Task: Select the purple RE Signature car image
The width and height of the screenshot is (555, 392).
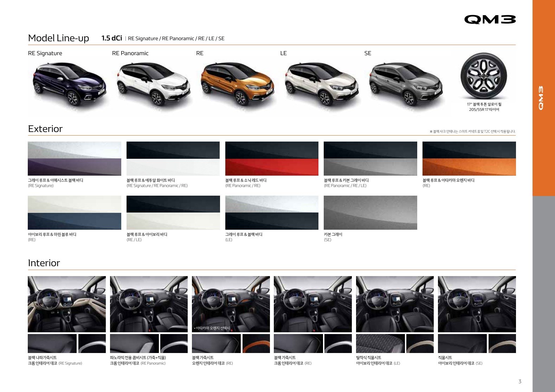Action: coord(69,84)
